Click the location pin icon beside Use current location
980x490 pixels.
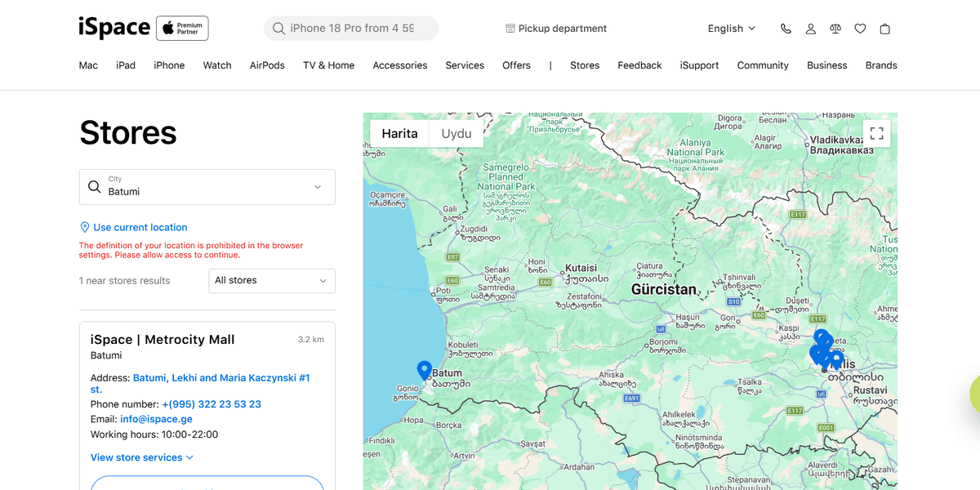(84, 228)
